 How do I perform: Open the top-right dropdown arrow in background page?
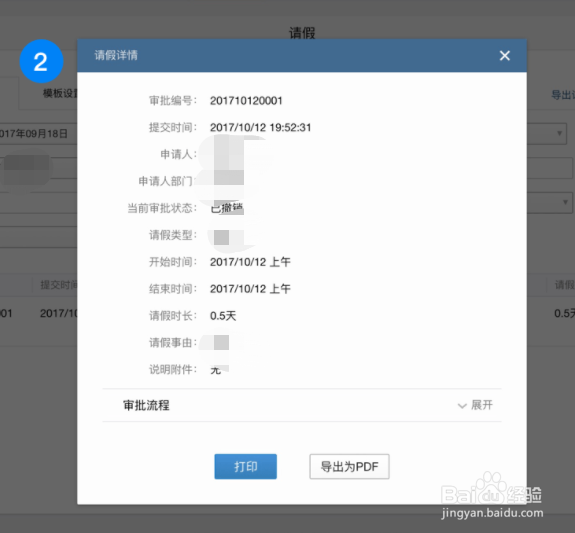click(559, 133)
